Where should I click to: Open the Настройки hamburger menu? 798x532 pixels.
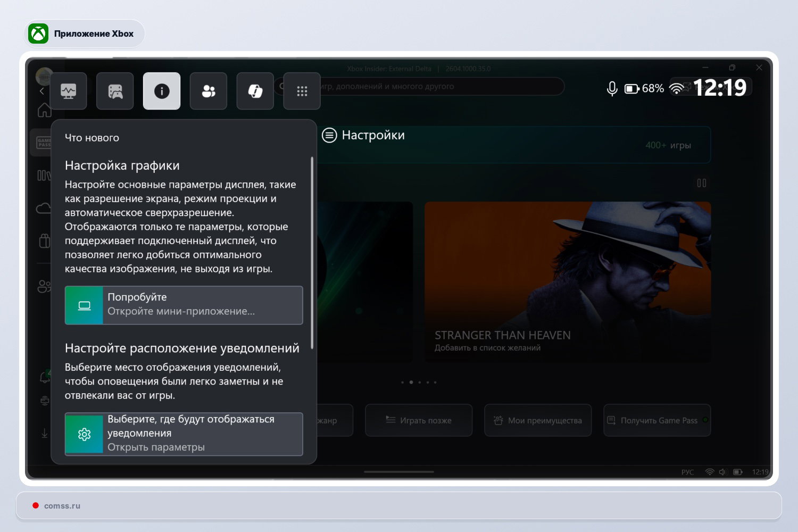329,136
